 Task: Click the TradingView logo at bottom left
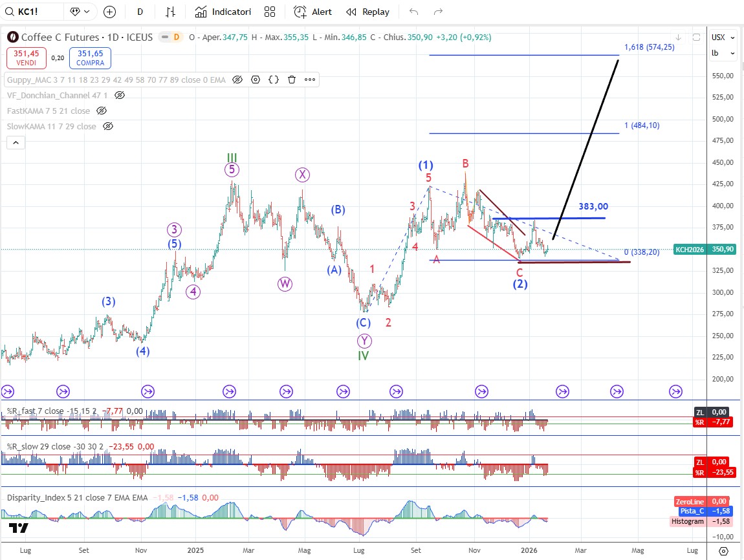(x=19, y=528)
